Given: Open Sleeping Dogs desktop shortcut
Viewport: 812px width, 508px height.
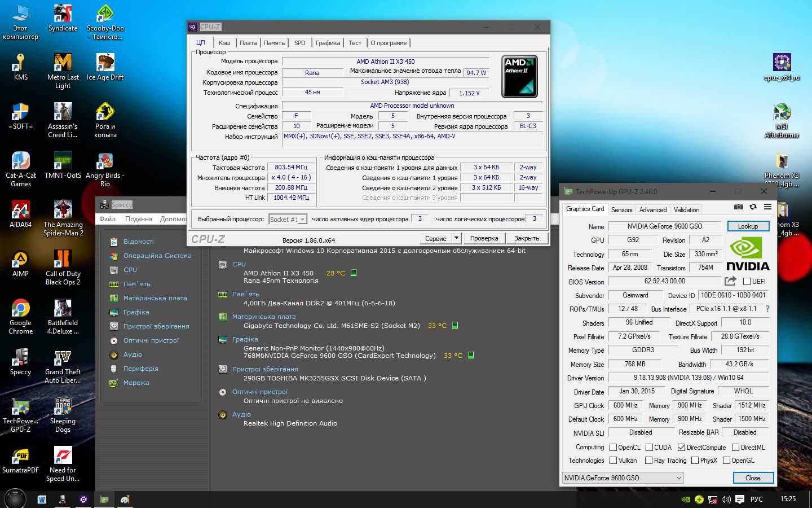Looking at the screenshot, I should coord(63,415).
